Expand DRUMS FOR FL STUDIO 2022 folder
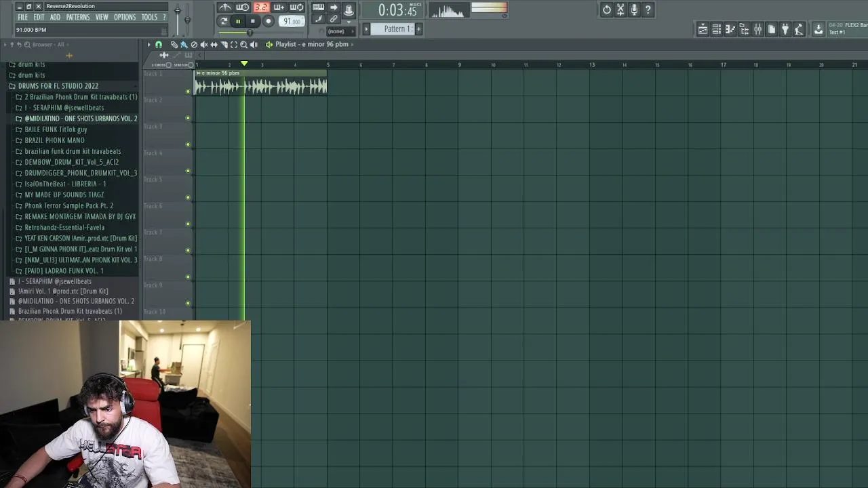This screenshot has width=868, height=488. click(x=58, y=86)
